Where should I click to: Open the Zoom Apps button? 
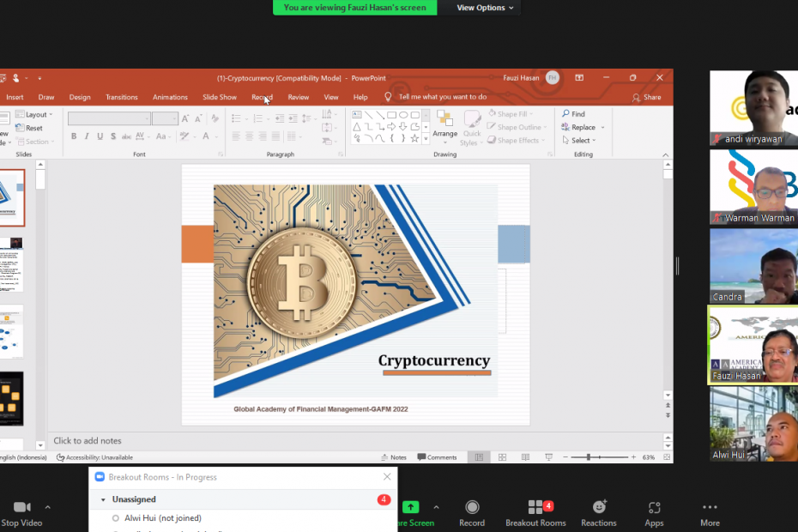(x=654, y=507)
